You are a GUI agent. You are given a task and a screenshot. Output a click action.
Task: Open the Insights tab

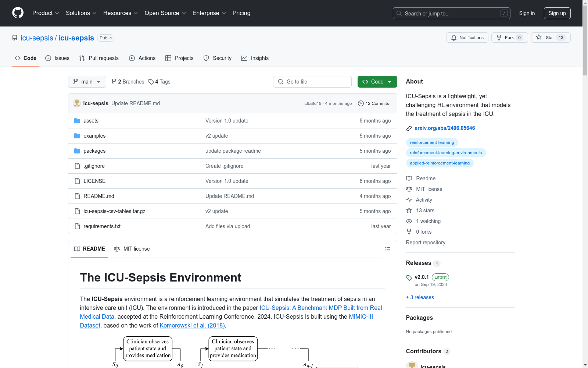pyautogui.click(x=255, y=58)
